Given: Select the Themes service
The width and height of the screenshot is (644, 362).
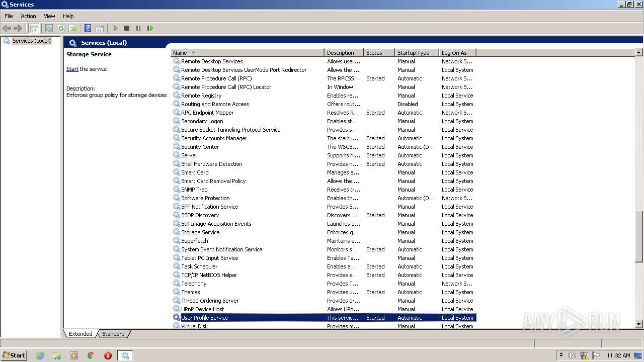Looking at the screenshot, I should tap(324, 292).
